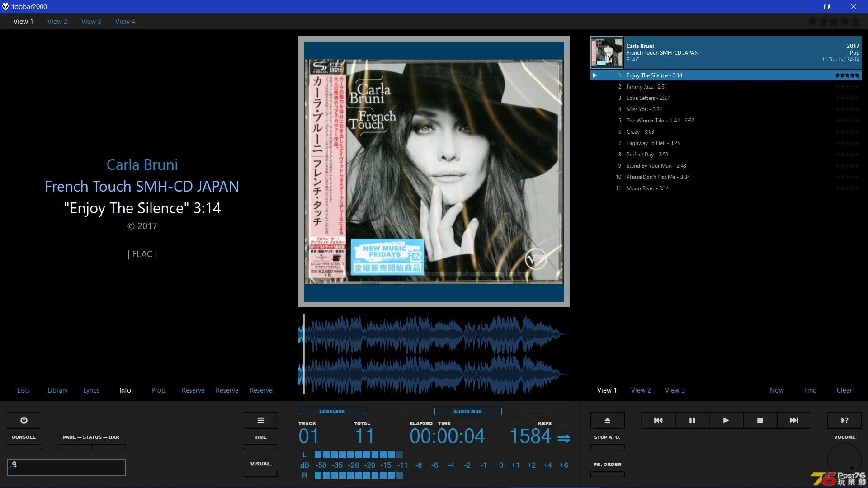This screenshot has height=488, width=868.
Task: Switch to top View 3 tab
Action: [x=91, y=21]
